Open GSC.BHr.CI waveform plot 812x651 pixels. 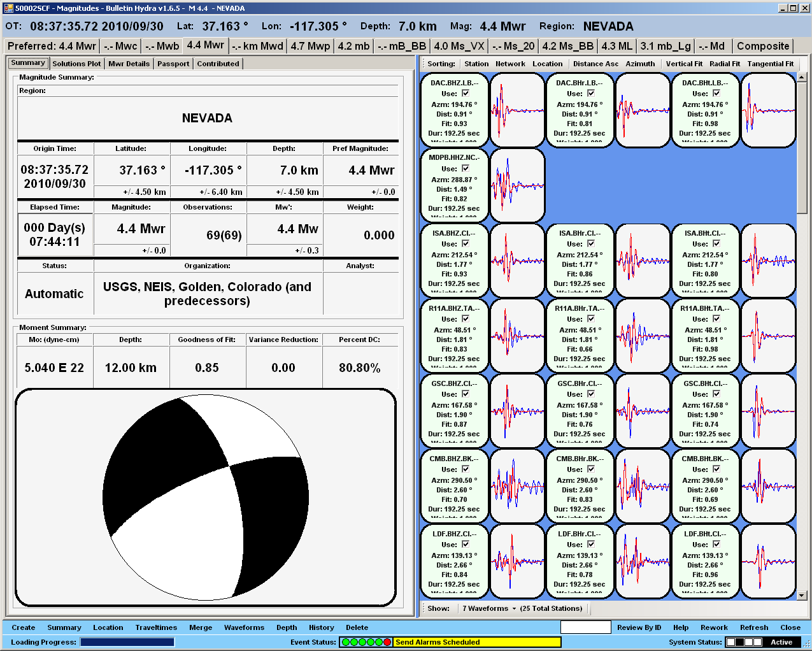(643, 411)
